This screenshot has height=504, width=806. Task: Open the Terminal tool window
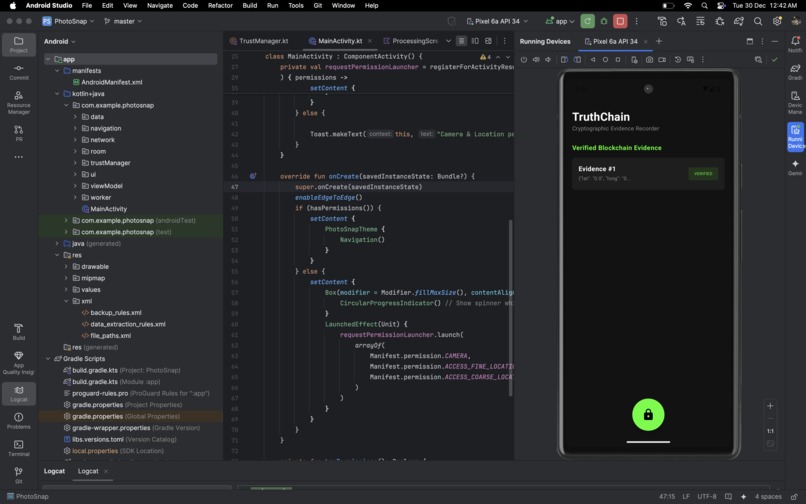(19, 448)
